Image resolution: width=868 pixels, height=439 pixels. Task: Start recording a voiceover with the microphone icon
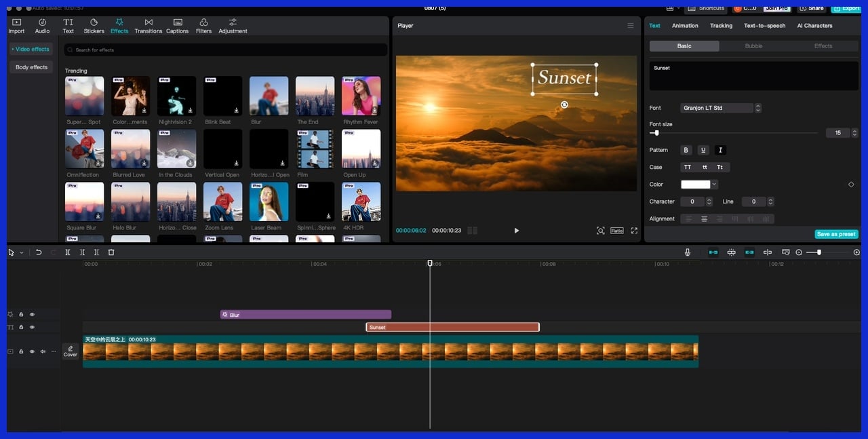pos(688,252)
